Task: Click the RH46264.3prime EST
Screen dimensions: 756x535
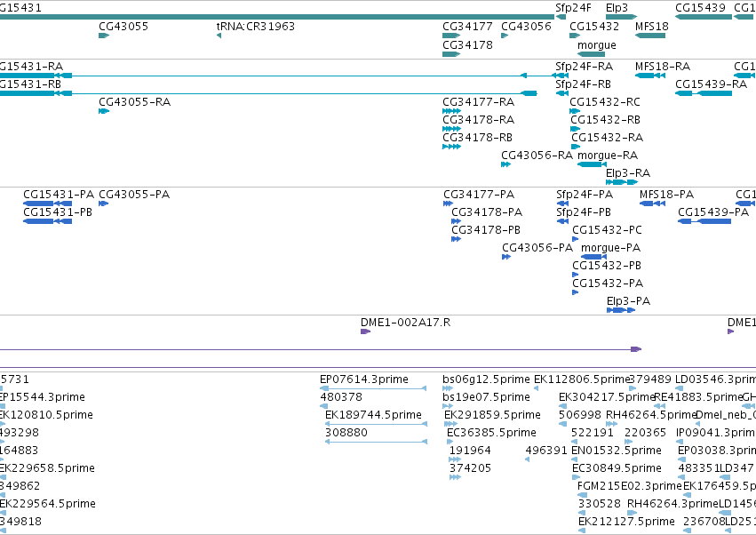Action: click(632, 513)
